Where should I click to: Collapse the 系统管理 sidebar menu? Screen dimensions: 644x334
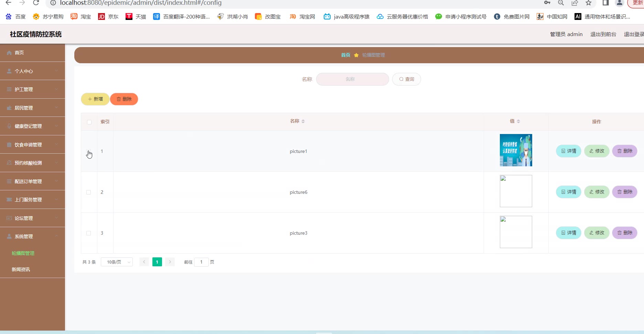(32, 236)
